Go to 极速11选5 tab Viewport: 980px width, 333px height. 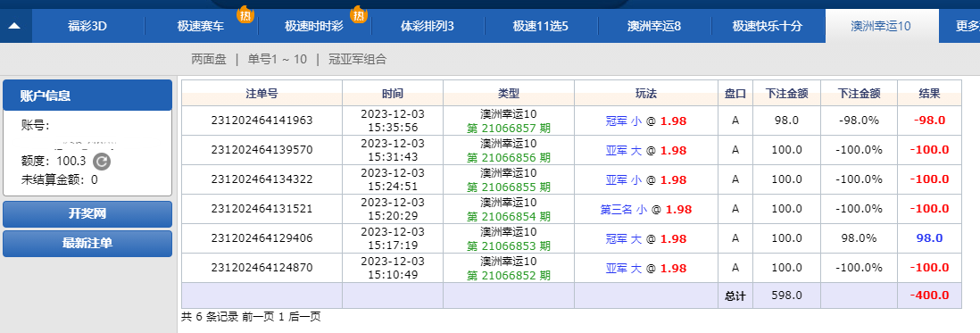point(541,26)
